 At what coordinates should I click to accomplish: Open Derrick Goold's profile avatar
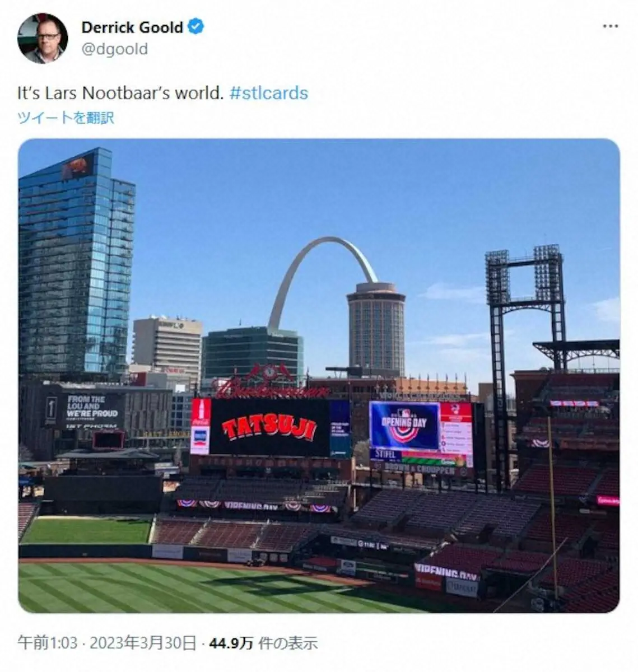coord(43,38)
